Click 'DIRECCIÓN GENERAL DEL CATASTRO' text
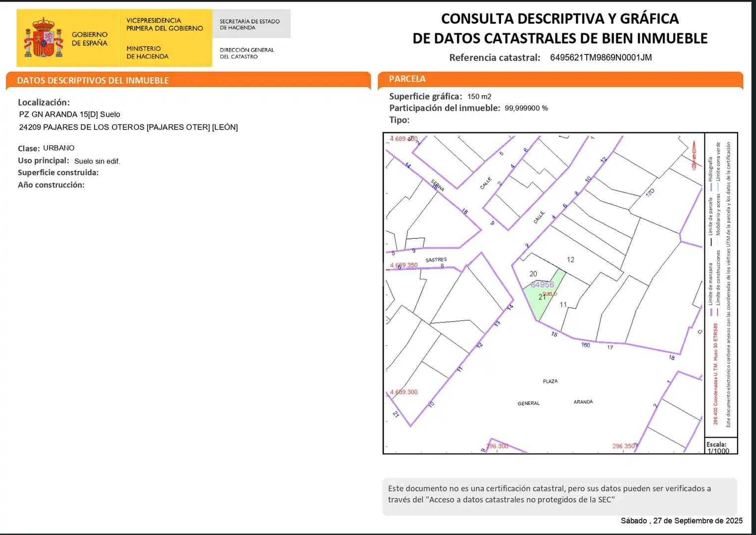756x535 pixels. tap(247, 53)
